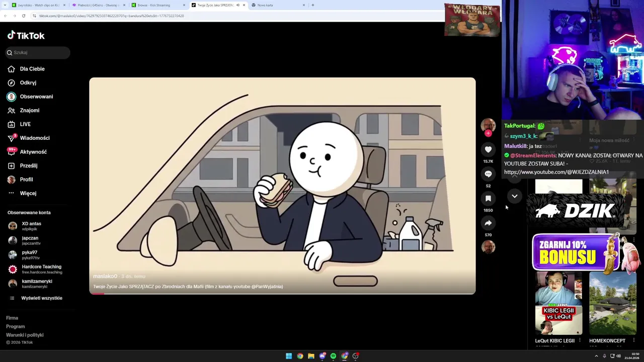Click the site info icon in address bar
The width and height of the screenshot is (644, 362).
pos(34,16)
